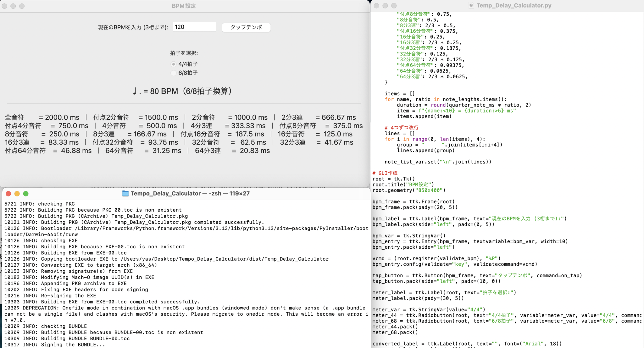
Task: Close the Tempo_Delay_Calculator terminal window
Action: pos(8,194)
